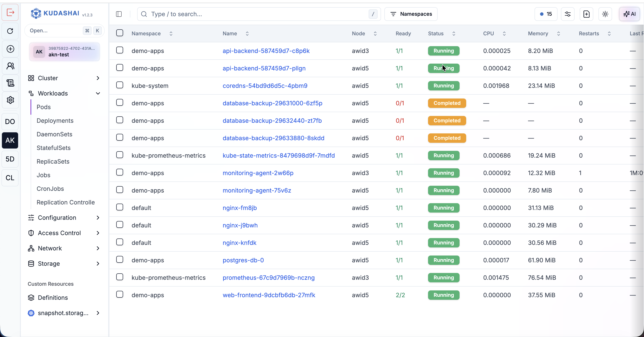Collapse the Workloads section
Image resolution: width=644 pixels, height=337 pixels.
point(64,93)
